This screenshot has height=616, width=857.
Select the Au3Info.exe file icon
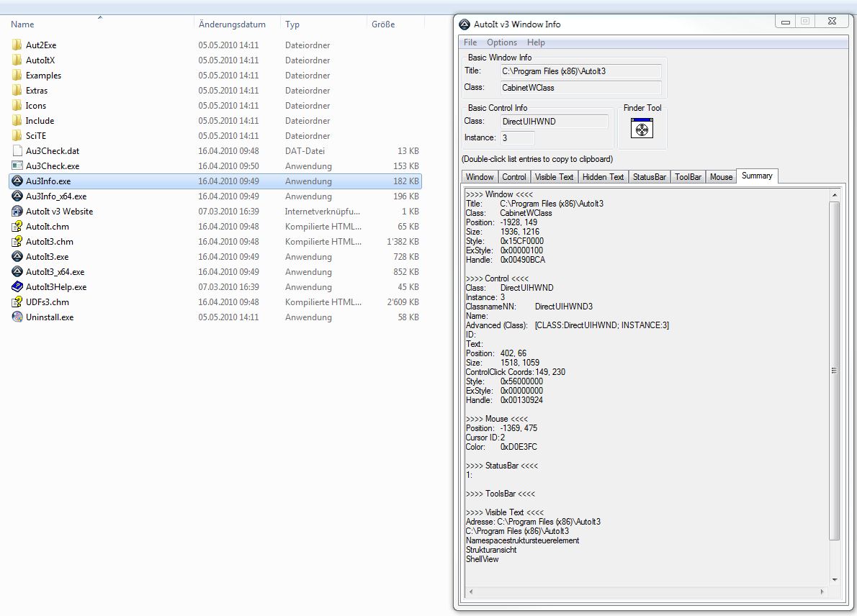[x=18, y=181]
